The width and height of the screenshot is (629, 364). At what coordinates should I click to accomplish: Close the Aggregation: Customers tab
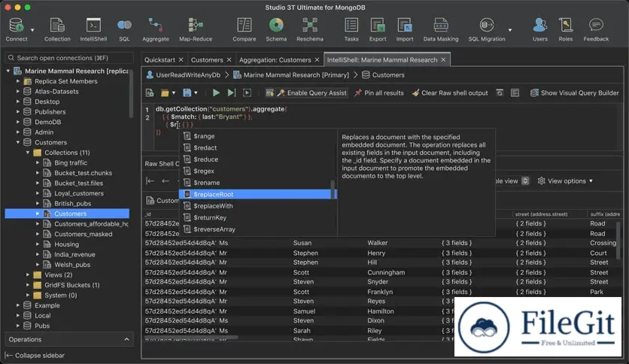(x=317, y=59)
